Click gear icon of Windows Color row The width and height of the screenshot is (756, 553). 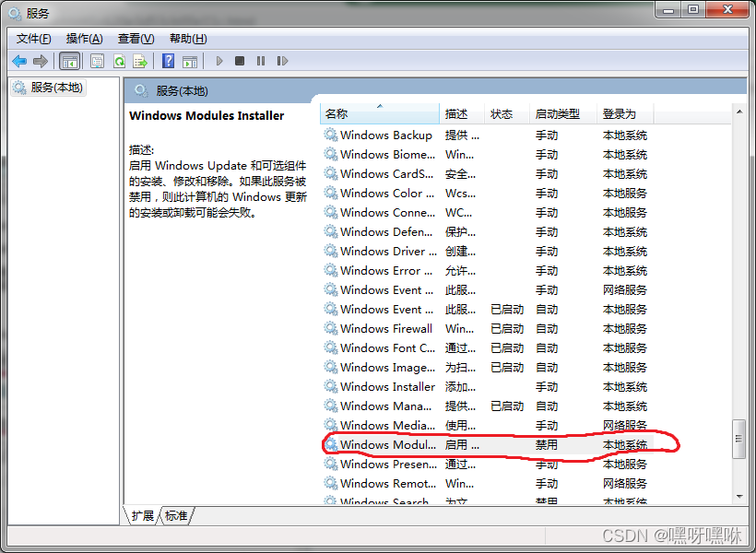331,193
